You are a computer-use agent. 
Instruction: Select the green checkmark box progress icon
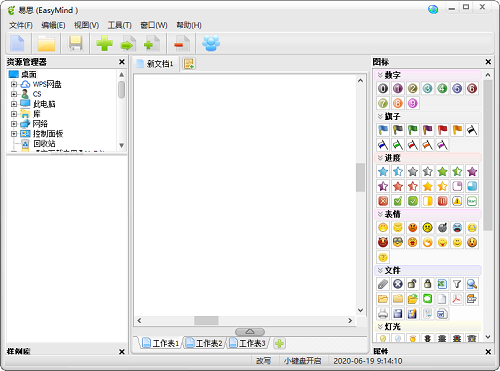[x=413, y=201]
